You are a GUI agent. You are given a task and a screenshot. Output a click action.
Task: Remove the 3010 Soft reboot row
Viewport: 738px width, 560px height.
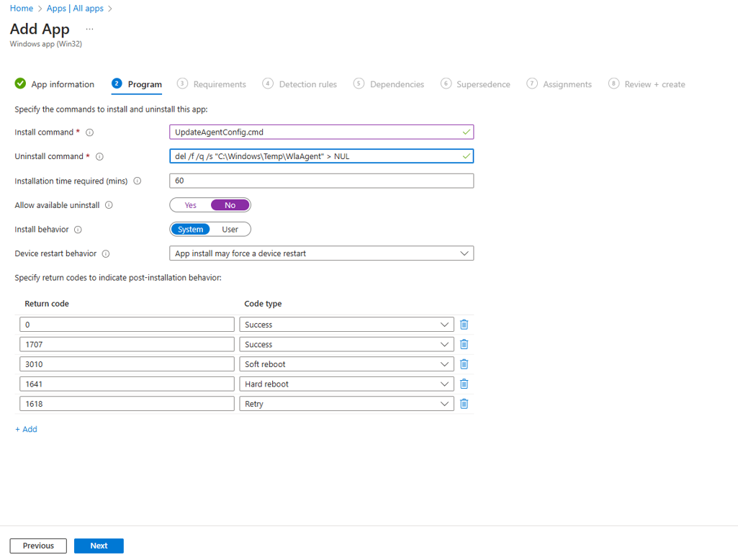(x=464, y=363)
